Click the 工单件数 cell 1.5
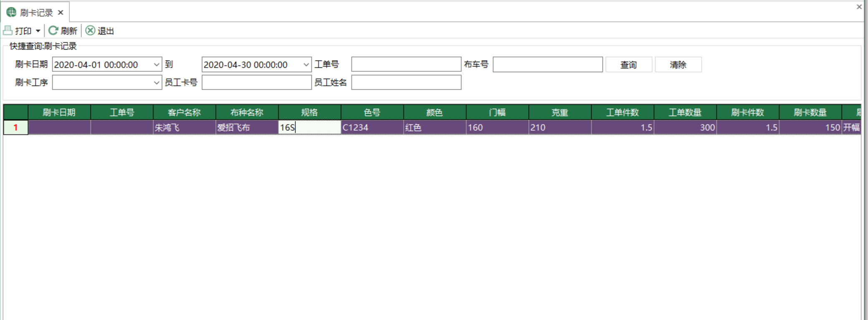The height and width of the screenshot is (320, 868). 623,127
